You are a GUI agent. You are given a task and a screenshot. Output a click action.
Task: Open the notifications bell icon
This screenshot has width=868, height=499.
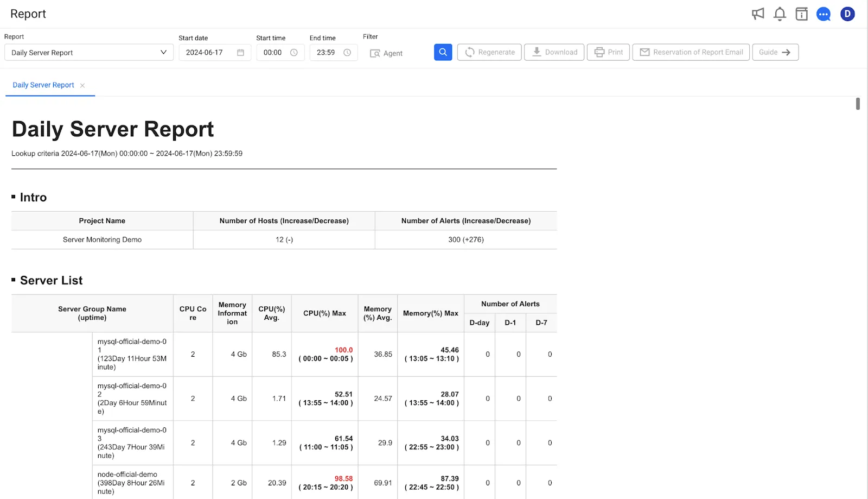(780, 14)
